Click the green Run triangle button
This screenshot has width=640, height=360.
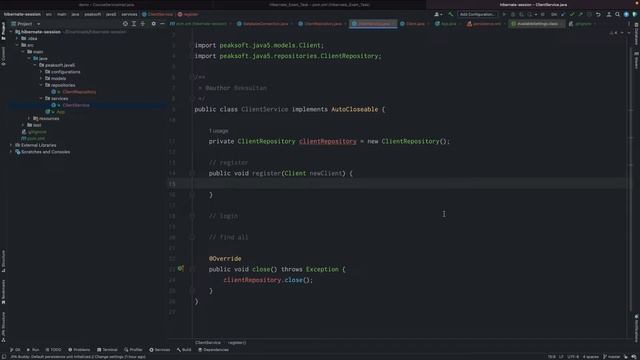point(504,14)
